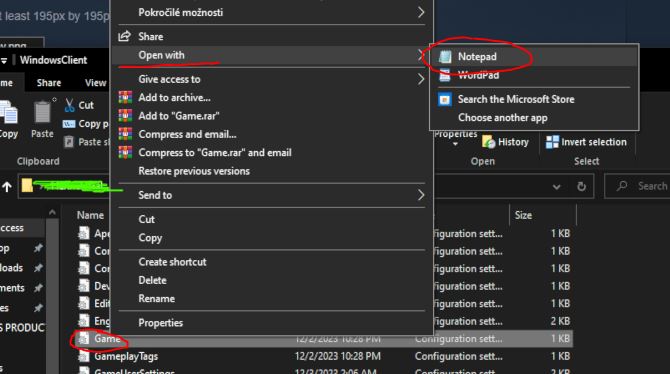
Task: Select the Game configuration file
Action: (x=324, y=339)
